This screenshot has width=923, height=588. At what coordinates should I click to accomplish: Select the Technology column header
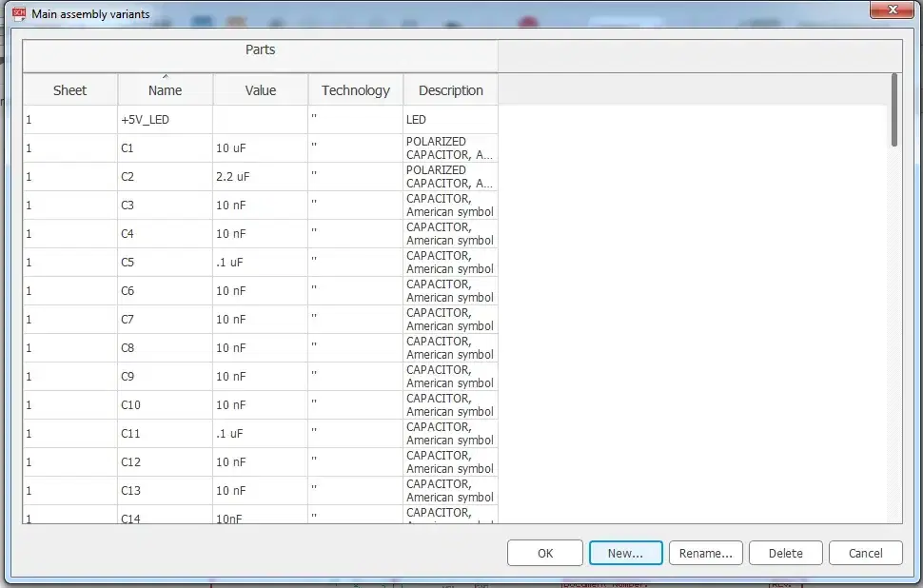(355, 90)
